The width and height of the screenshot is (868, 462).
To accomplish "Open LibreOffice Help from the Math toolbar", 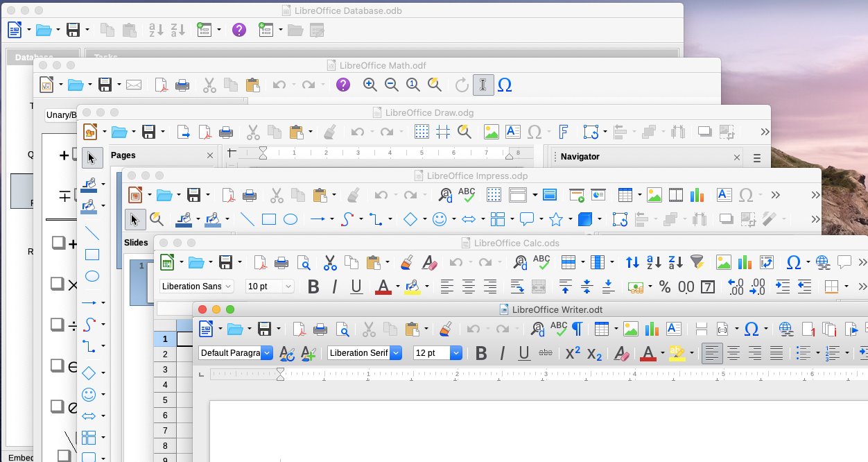I will pos(342,85).
